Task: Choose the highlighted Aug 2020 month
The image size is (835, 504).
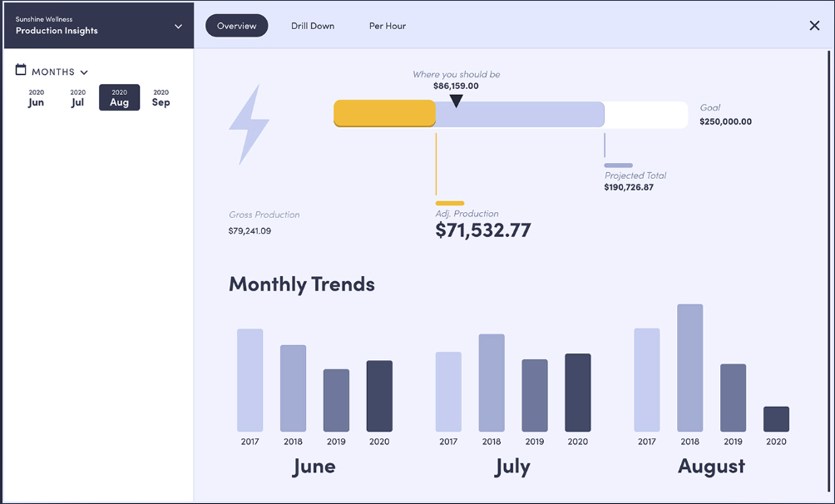Action: (119, 98)
